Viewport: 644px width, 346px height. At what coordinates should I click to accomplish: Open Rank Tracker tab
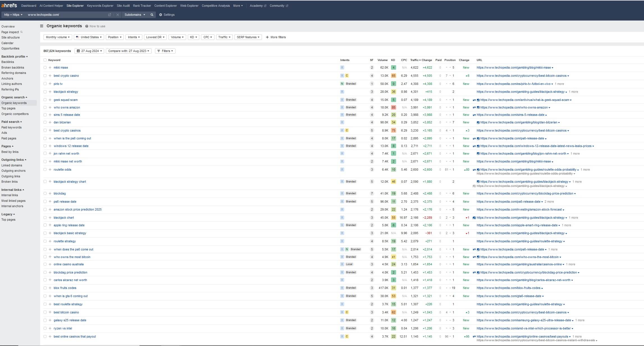coord(142,6)
